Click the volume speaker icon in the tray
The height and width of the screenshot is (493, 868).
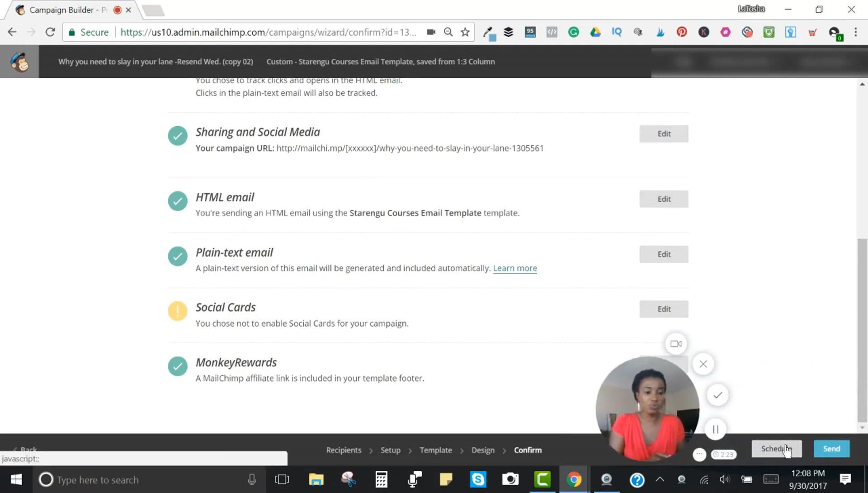tap(725, 479)
